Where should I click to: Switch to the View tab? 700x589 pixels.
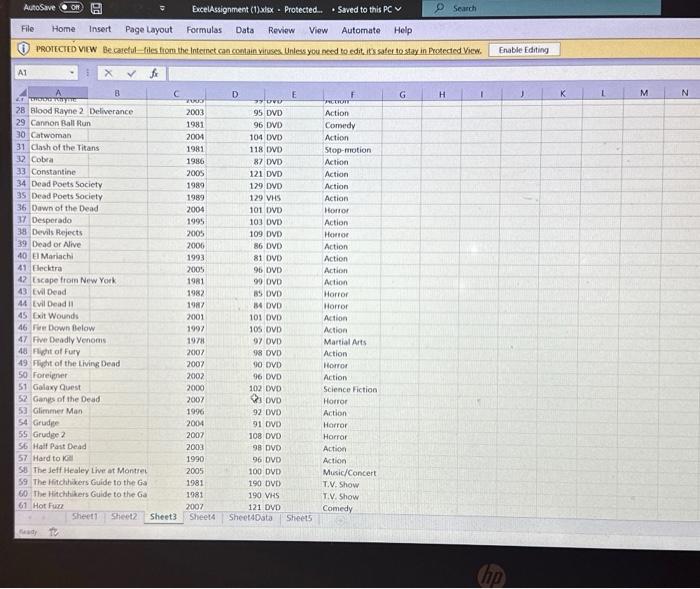coord(318,30)
